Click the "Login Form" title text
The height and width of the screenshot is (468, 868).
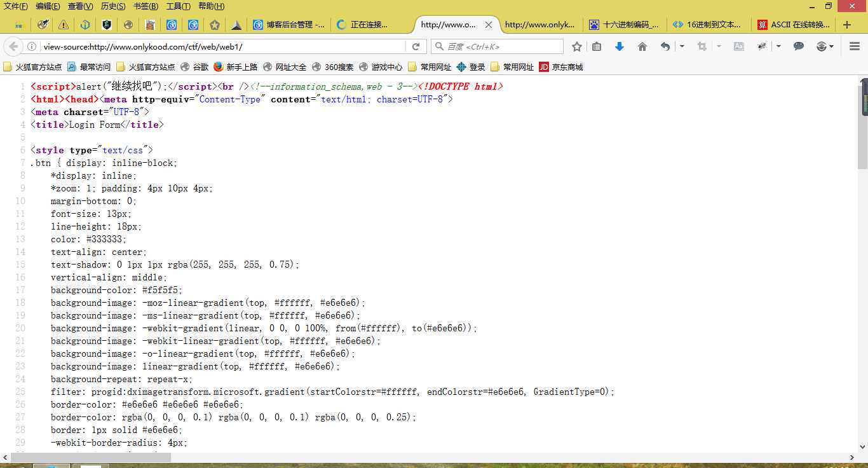94,125
